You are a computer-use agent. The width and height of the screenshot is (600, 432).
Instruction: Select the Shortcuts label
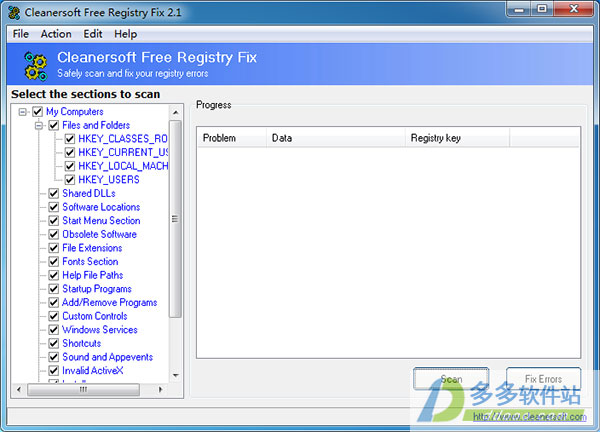82,343
